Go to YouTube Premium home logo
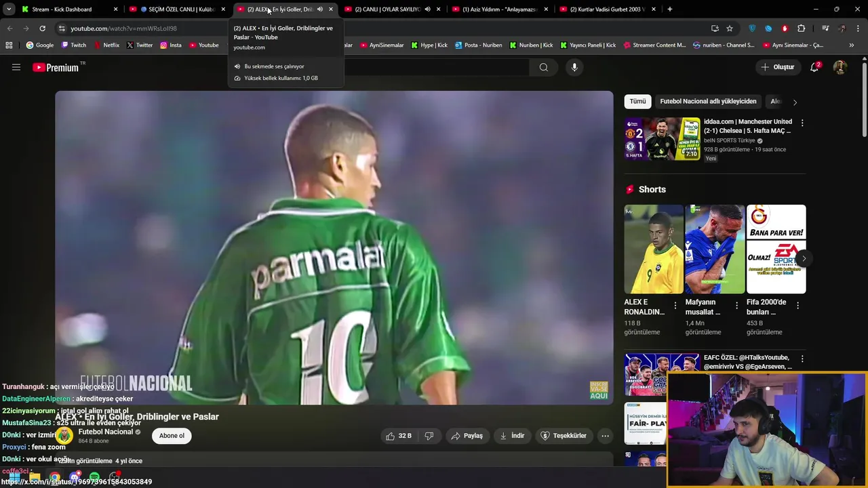 click(56, 67)
